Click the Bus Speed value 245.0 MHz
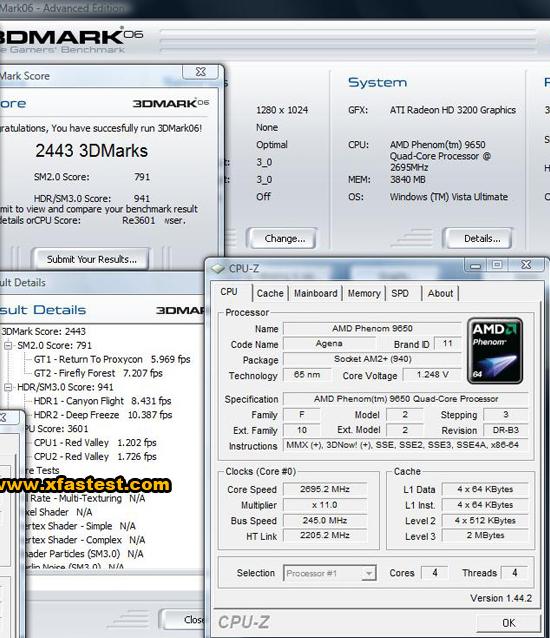The image size is (550, 638). click(x=325, y=520)
